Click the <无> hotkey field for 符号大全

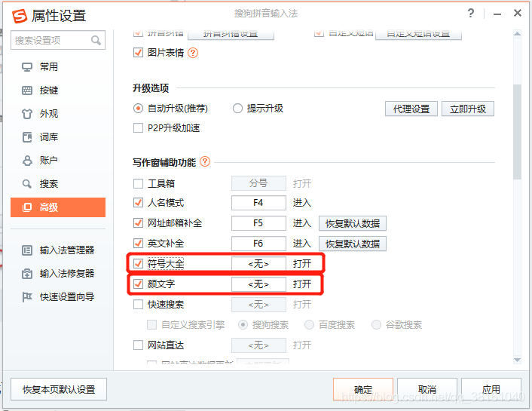pyautogui.click(x=258, y=264)
